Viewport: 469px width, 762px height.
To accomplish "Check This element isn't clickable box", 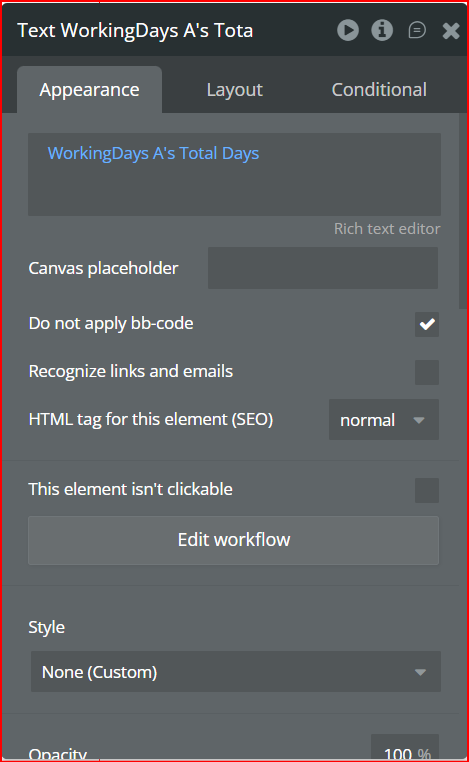I will pos(427,490).
